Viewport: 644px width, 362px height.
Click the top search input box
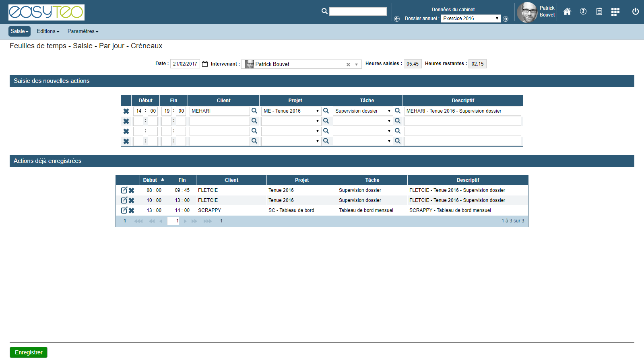(358, 12)
